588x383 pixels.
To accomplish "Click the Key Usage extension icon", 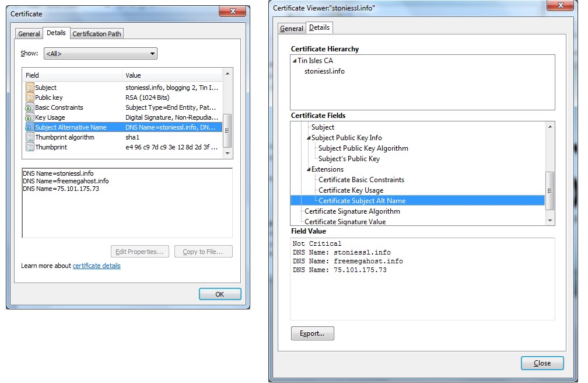I will 30,117.
